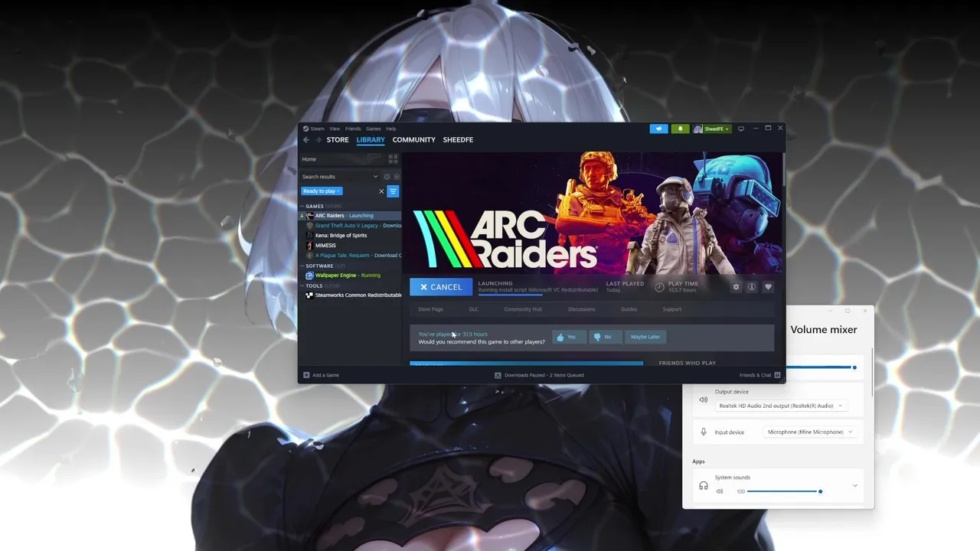980x551 pixels.
Task: Clear library filters with the X icon
Action: point(381,191)
